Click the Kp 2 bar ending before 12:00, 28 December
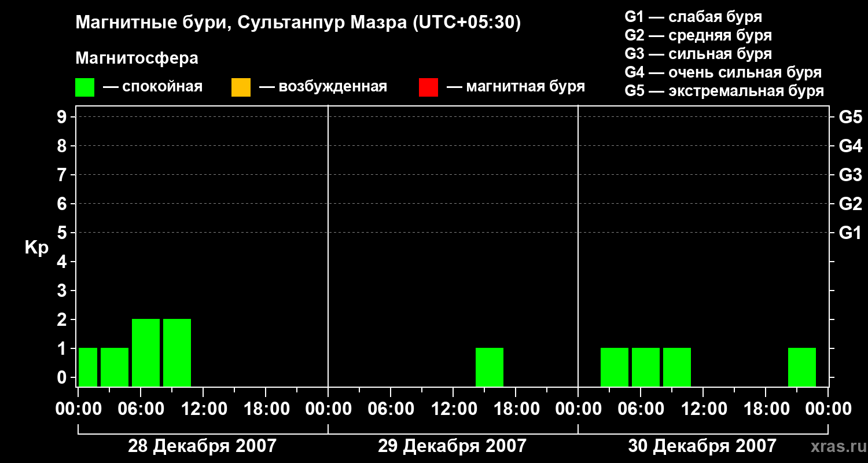The width and height of the screenshot is (868, 463). click(x=177, y=352)
